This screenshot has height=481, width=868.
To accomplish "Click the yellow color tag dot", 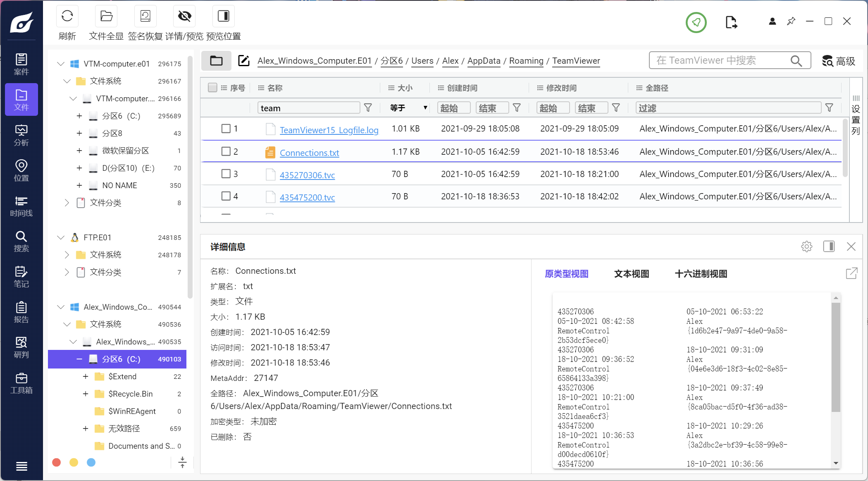I will tap(74, 462).
